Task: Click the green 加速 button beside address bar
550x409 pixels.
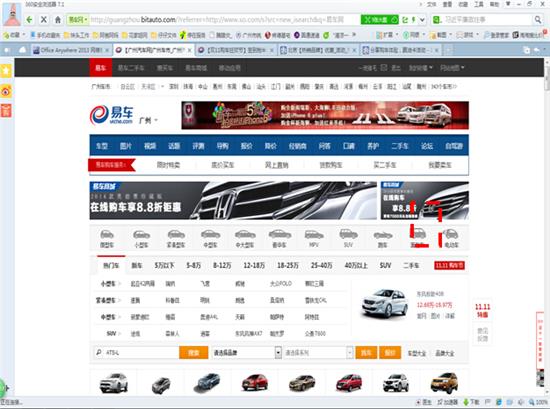Action: [x=380, y=20]
